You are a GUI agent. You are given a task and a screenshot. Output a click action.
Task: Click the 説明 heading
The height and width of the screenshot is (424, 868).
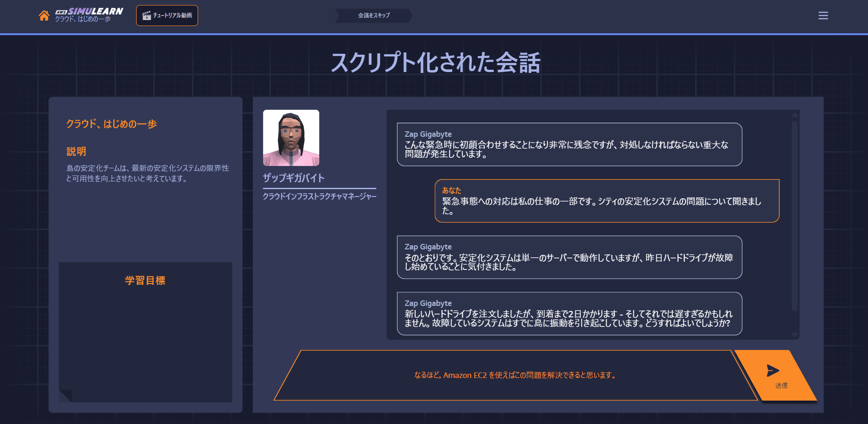[76, 151]
